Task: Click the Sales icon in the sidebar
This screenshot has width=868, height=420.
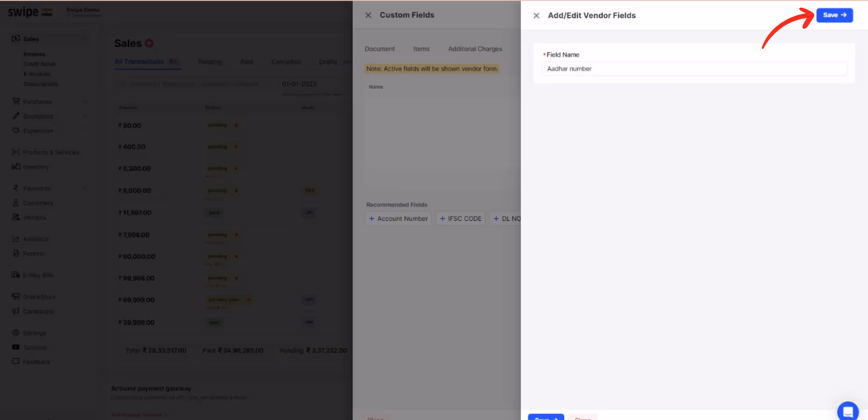Action: (x=16, y=39)
